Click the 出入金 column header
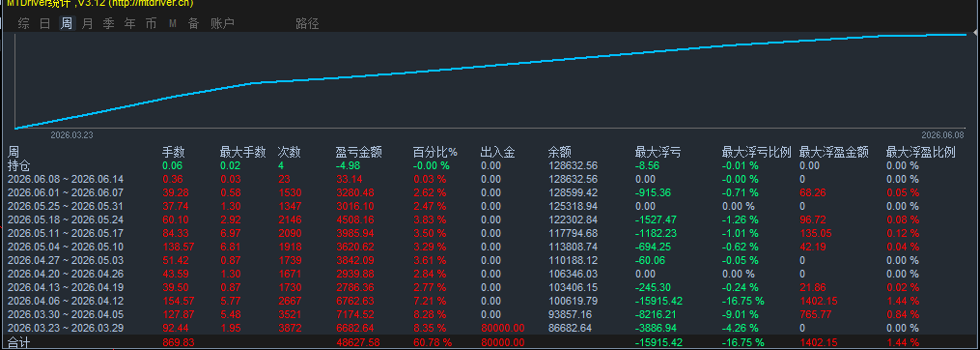The width and height of the screenshot is (980, 350). point(497,152)
